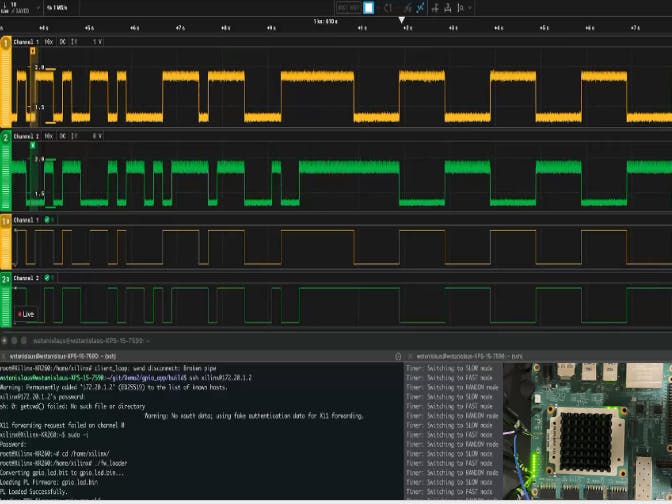Toggle the checkmark on digital Channel 1
The height and width of the screenshot is (504, 672).
45,220
